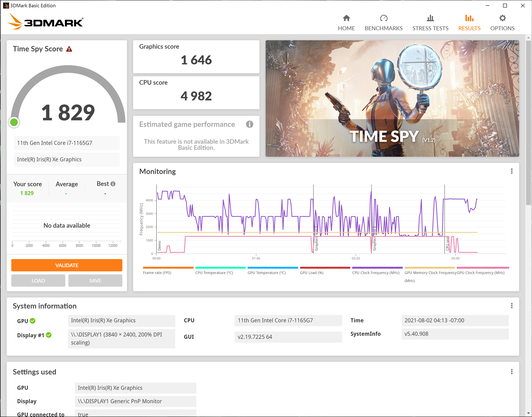Screen dimensions: 532x417
Task: Open the Benchmarks gauge icon
Action: pyautogui.click(x=383, y=18)
